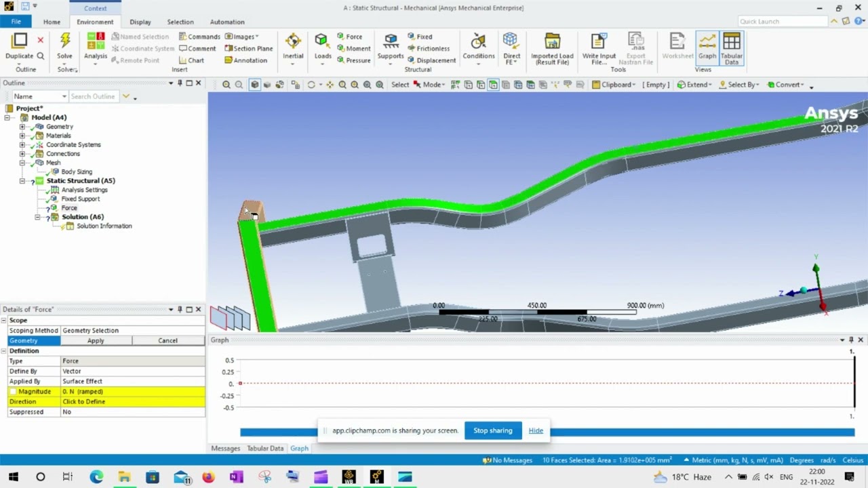Click the zoom-in magnifier in viewport toolbar
The height and width of the screenshot is (488, 868).
coord(226,85)
